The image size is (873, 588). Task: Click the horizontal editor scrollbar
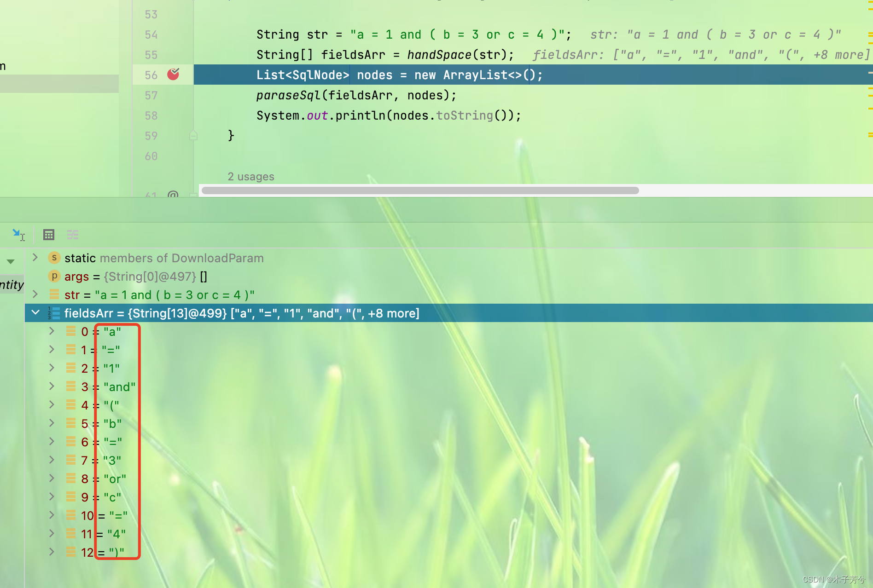click(x=420, y=190)
